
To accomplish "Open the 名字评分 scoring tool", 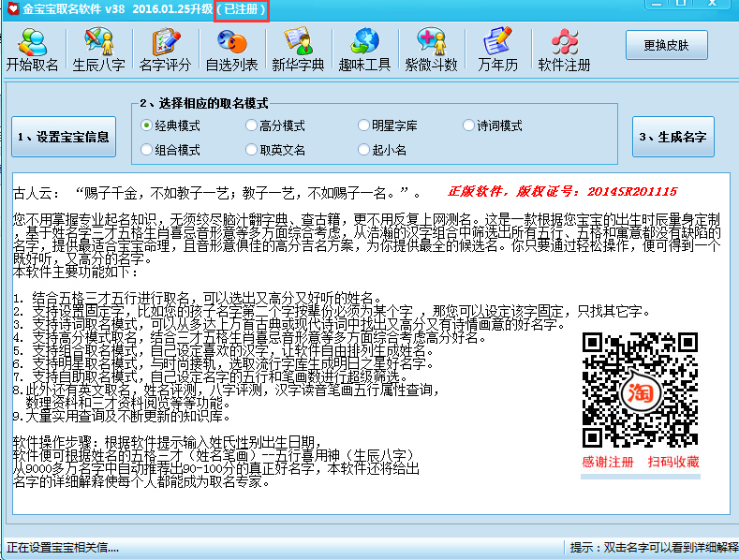I will tap(165, 50).
